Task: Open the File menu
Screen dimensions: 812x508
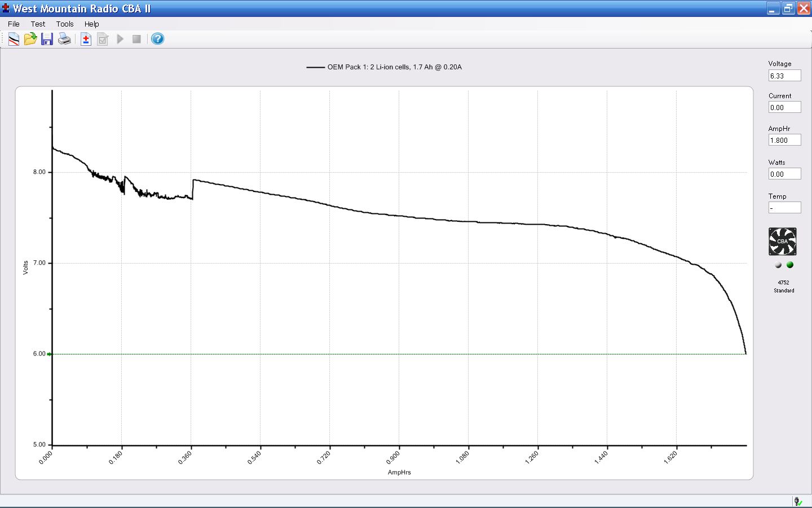Action: (x=14, y=24)
